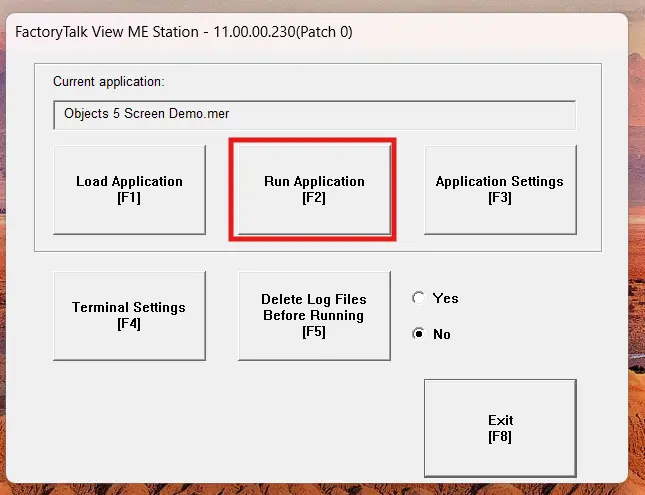Click the Current application field showing Objects 5 Screen Demo.mer
Image resolution: width=645 pixels, height=495 pixels.
coord(315,115)
